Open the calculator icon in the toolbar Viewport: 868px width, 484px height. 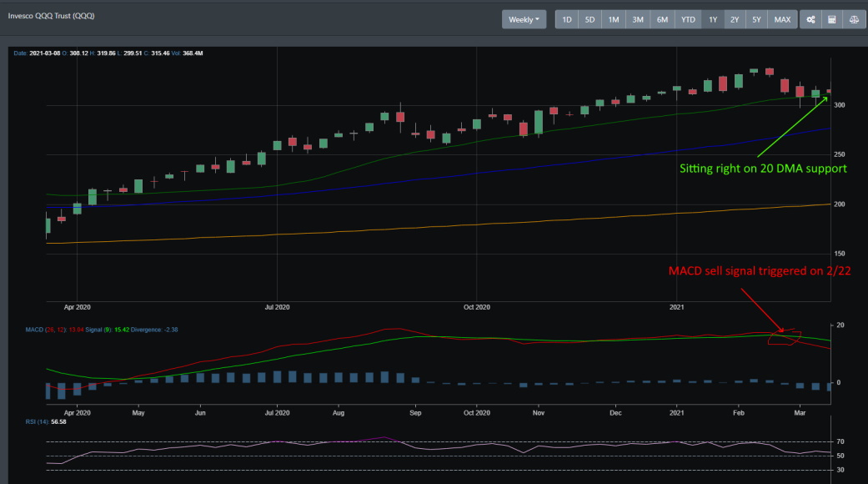click(832, 19)
